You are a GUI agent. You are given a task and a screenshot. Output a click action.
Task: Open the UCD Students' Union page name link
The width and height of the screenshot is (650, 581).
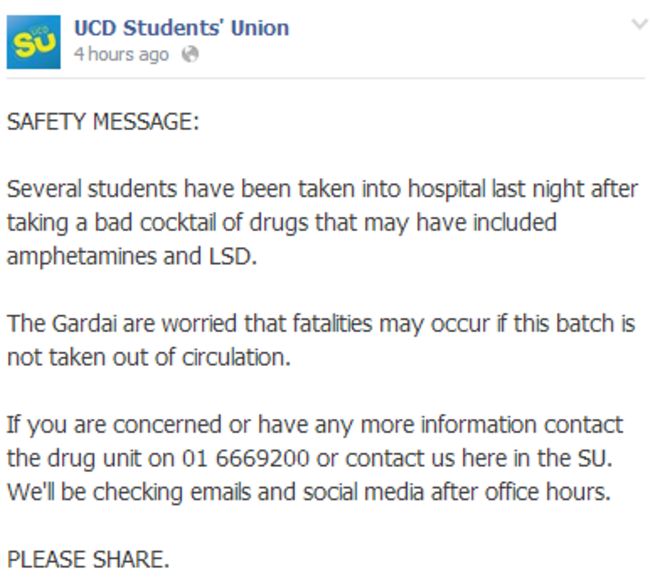pyautogui.click(x=182, y=28)
